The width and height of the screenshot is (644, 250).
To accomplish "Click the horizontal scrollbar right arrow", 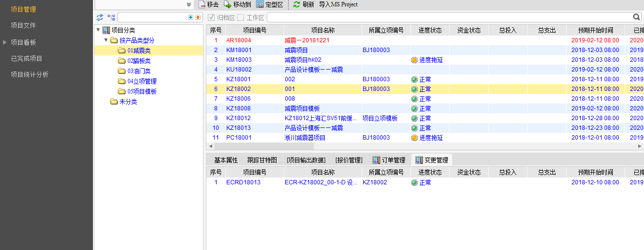I will click(640, 146).
